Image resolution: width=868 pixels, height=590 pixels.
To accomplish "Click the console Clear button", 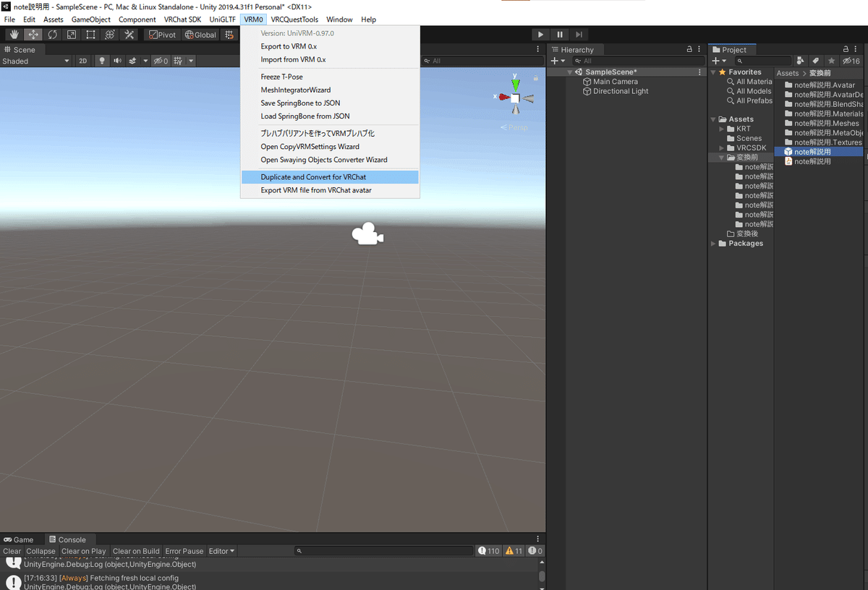I will pos(12,551).
